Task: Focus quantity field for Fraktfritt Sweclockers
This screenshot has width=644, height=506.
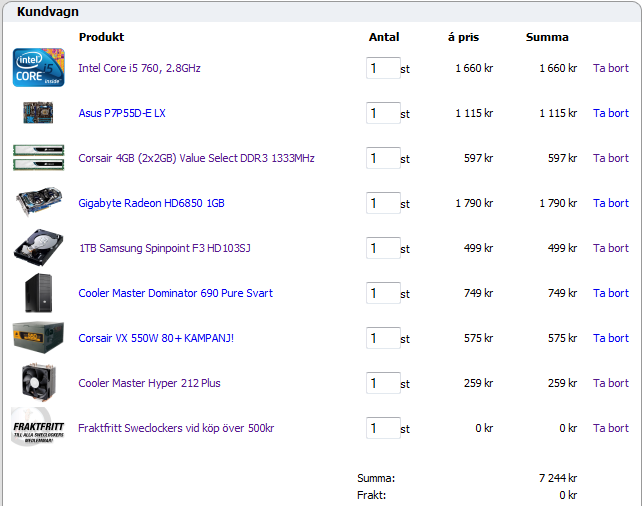Action: click(x=383, y=428)
